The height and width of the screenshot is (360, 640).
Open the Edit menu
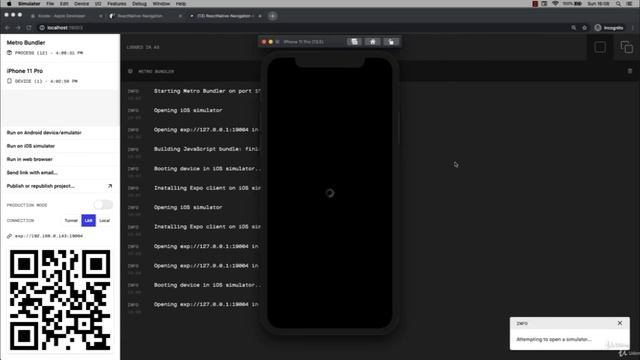coord(64,4)
